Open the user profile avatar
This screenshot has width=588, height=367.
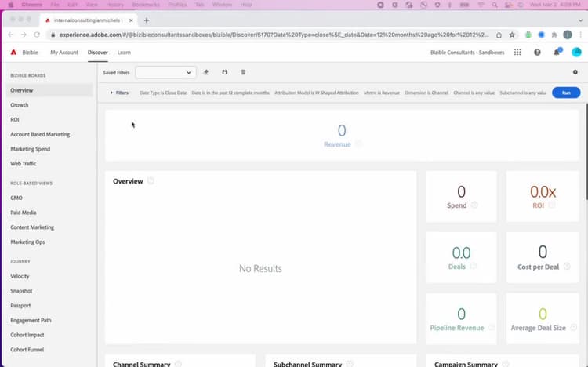(576, 53)
